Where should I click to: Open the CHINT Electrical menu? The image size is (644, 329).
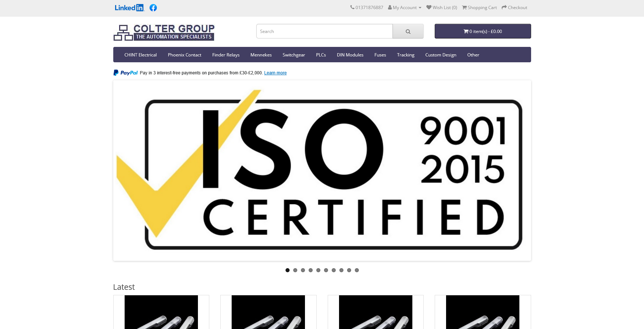pos(140,55)
